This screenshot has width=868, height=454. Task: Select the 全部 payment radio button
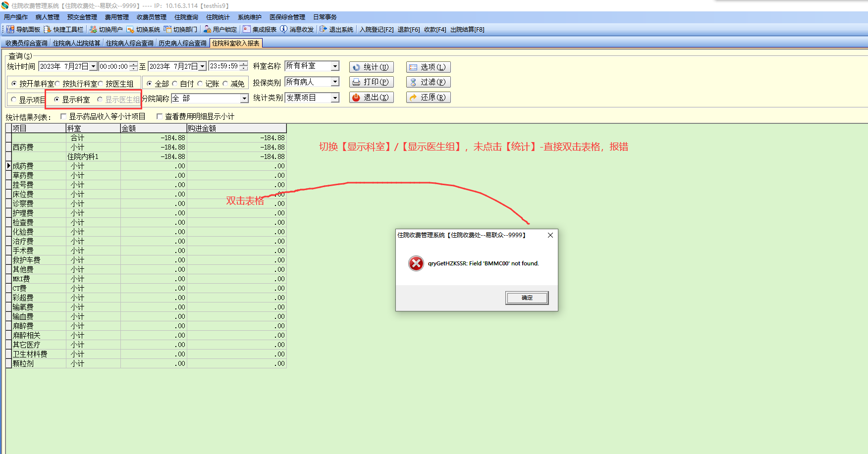[149, 84]
